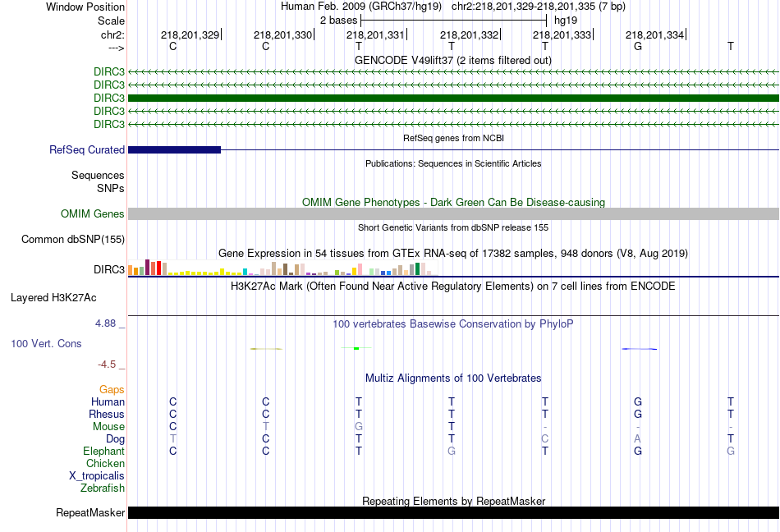Viewport: 780px width, 532px height.
Task: Open the Layered H3K27Ac track label
Action: click(x=53, y=297)
